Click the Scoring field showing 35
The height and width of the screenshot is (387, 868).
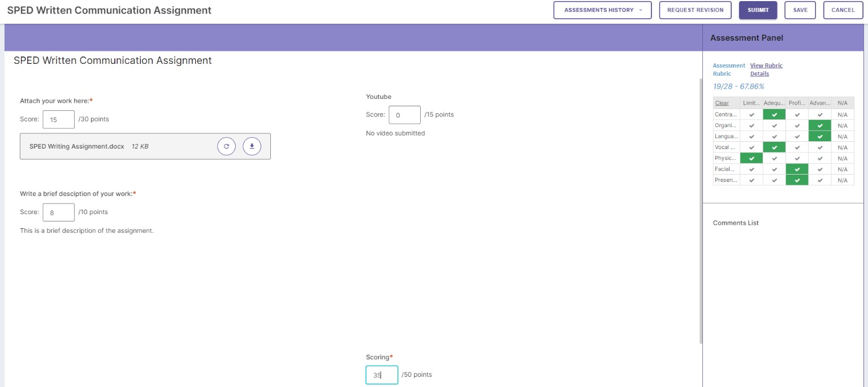point(382,375)
